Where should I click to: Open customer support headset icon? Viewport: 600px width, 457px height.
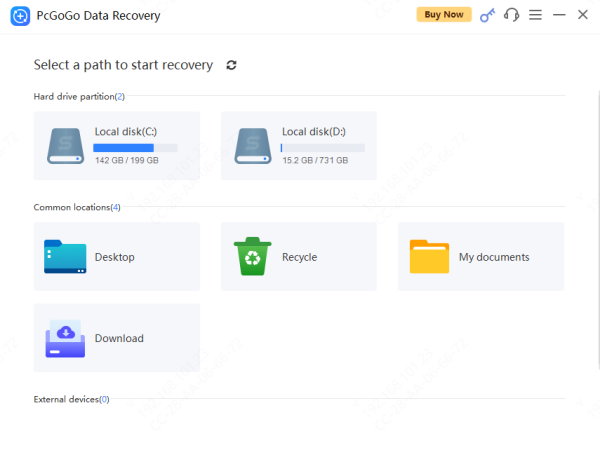click(512, 15)
